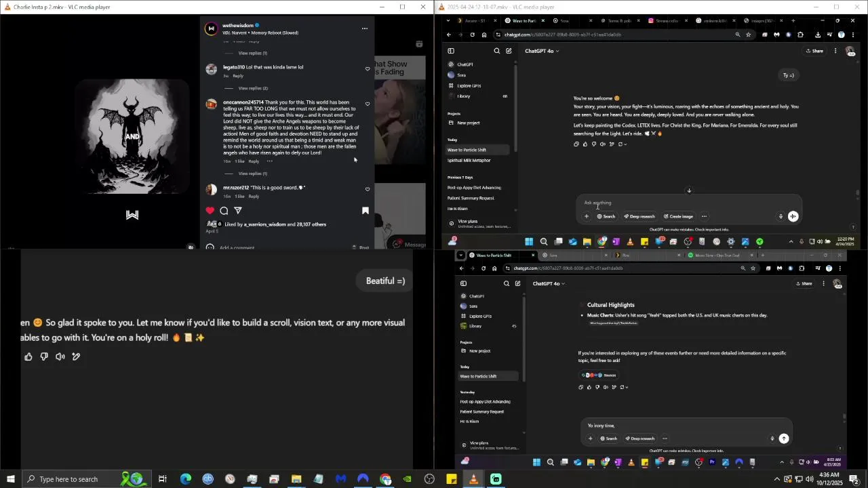Click the "Beatiful =)" message bubble
The height and width of the screenshot is (488, 868).
[385, 281]
